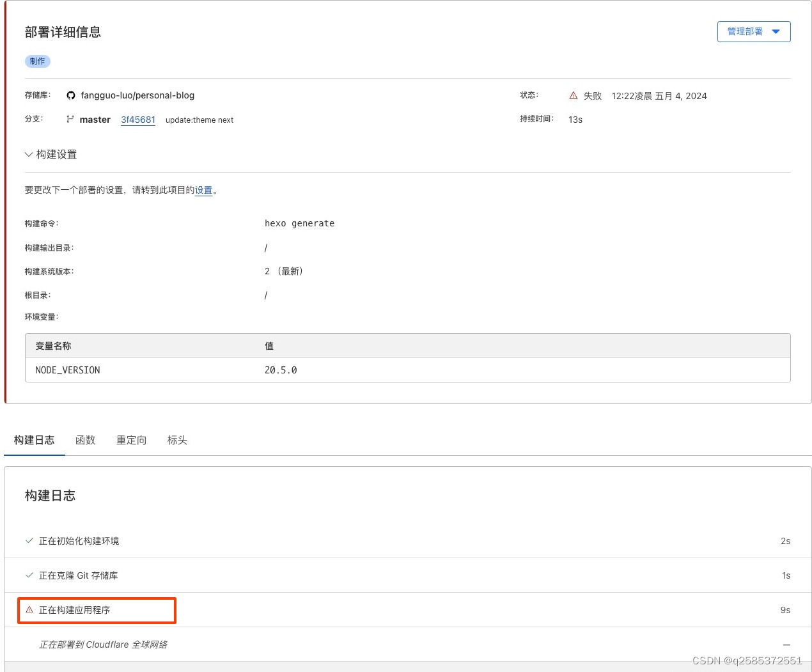Click the warning icon in the highlighted build step
The image size is (812, 672).
29,609
